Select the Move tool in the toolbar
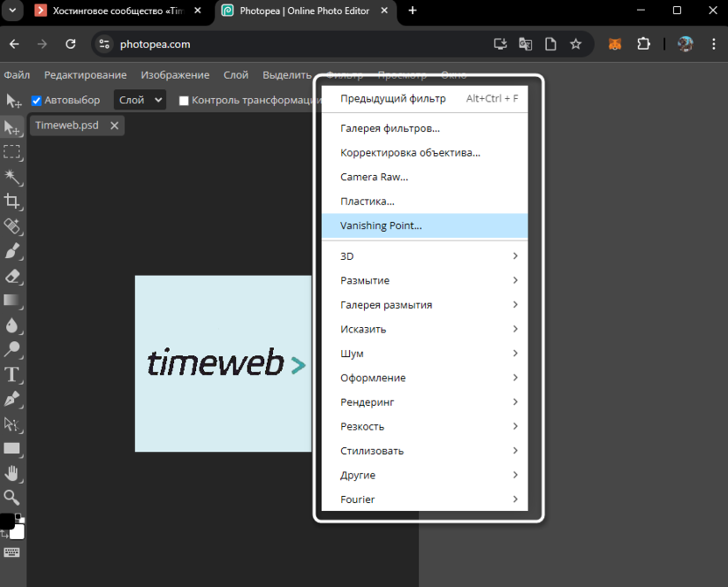 (12, 128)
